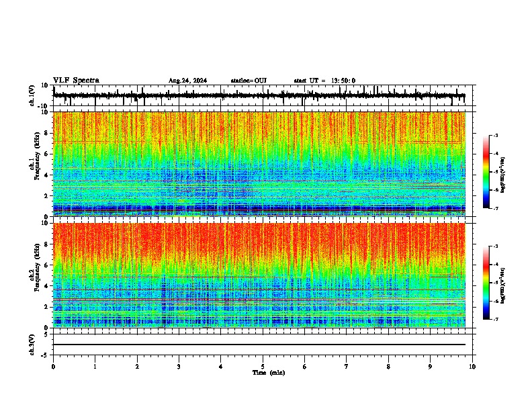Click the "VLF Spectra" plot title

click(76, 81)
